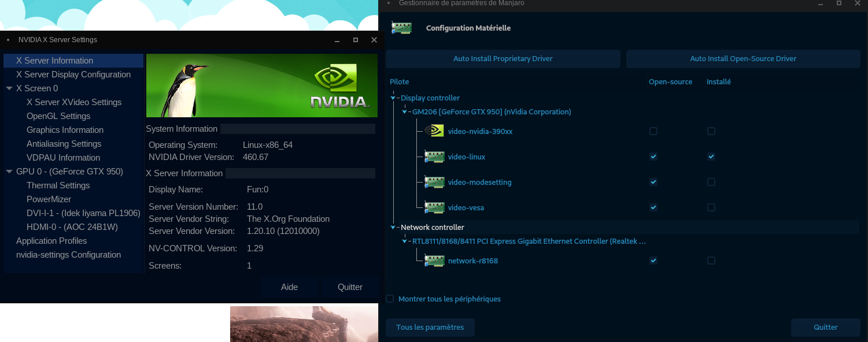Open Graphics Information page
Viewport: 868px width, 342px height.
point(65,130)
